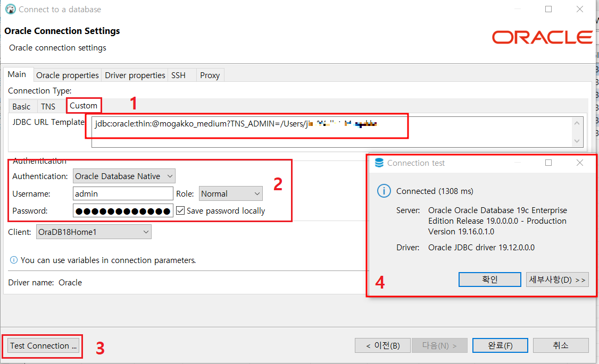This screenshot has height=364, width=599.
Task: Click the 'Connection test' dialog title
Action: point(416,163)
